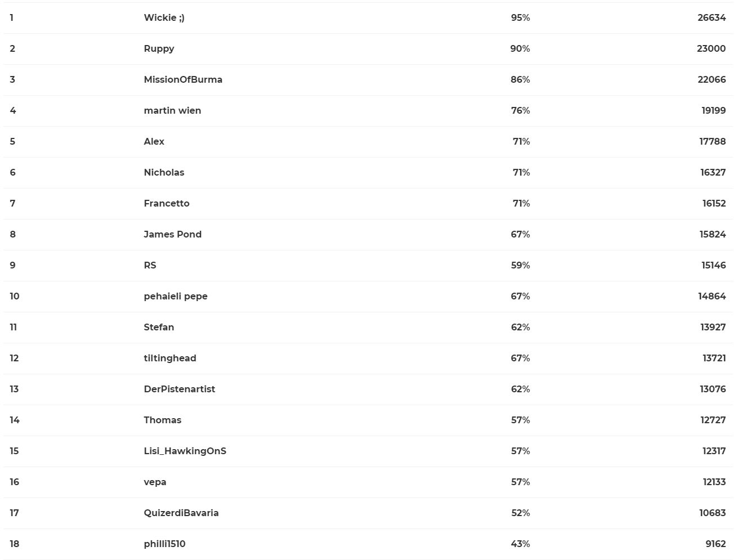Click the Lisi_HawkingOnS name

185,451
